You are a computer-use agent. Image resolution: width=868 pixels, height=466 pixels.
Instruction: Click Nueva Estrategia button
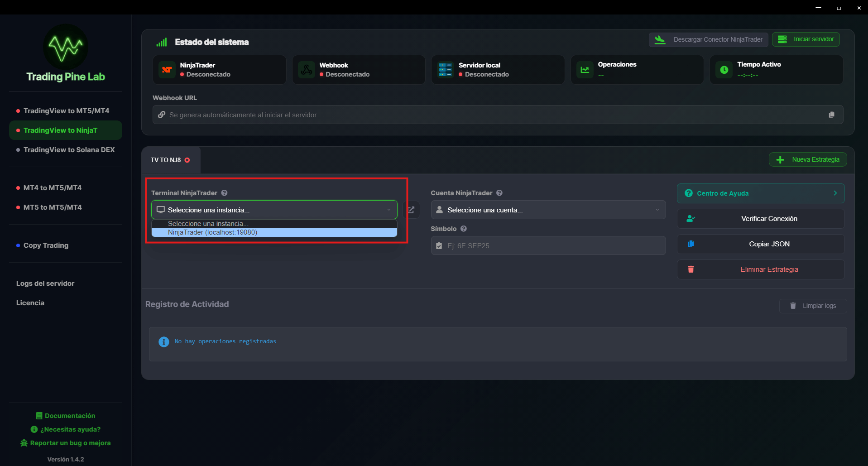click(x=808, y=160)
